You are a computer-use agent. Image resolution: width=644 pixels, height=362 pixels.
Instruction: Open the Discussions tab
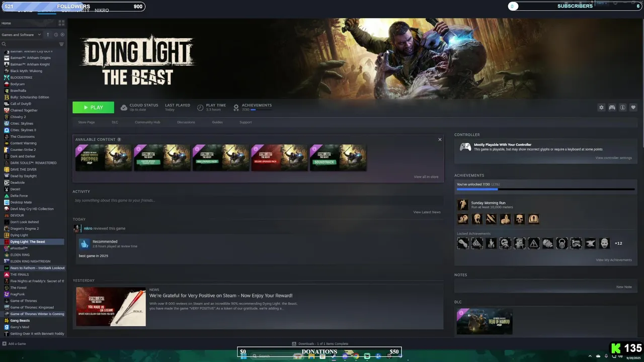186,122
